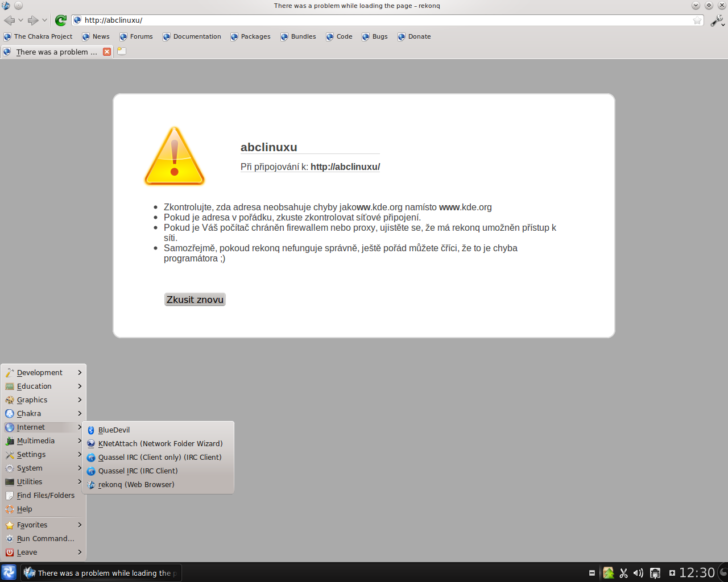Open the System menu category
The width and height of the screenshot is (728, 582).
click(43, 468)
